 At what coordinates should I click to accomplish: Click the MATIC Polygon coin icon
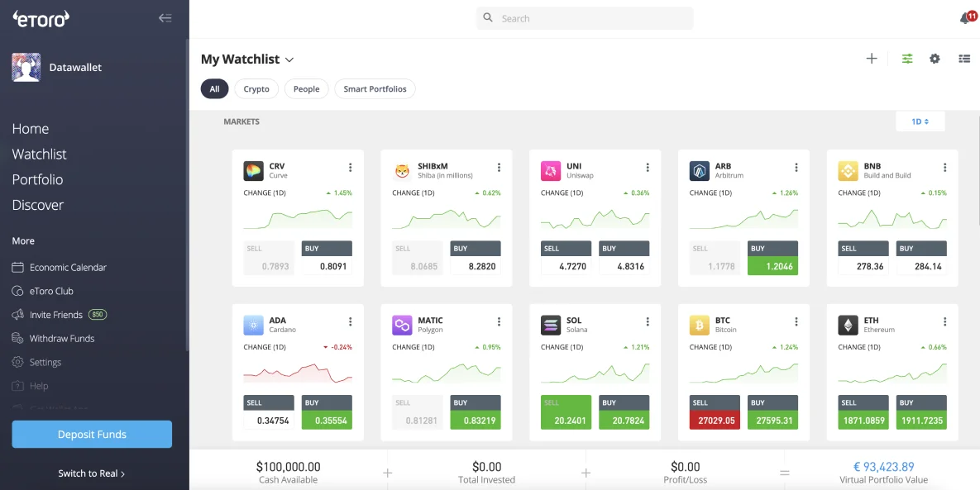(402, 326)
